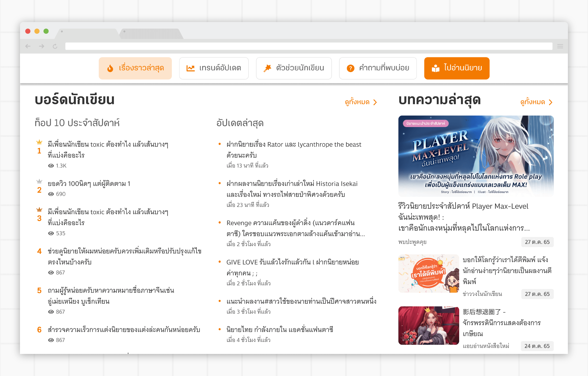Open article บอกให้โลกรู้ว่าเราได้ตีพิมพ์
Screen dimensions: 588x376
507,271
